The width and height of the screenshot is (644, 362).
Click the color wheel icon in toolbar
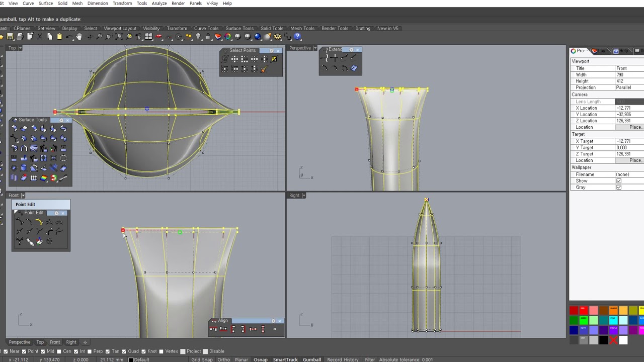pyautogui.click(x=228, y=37)
